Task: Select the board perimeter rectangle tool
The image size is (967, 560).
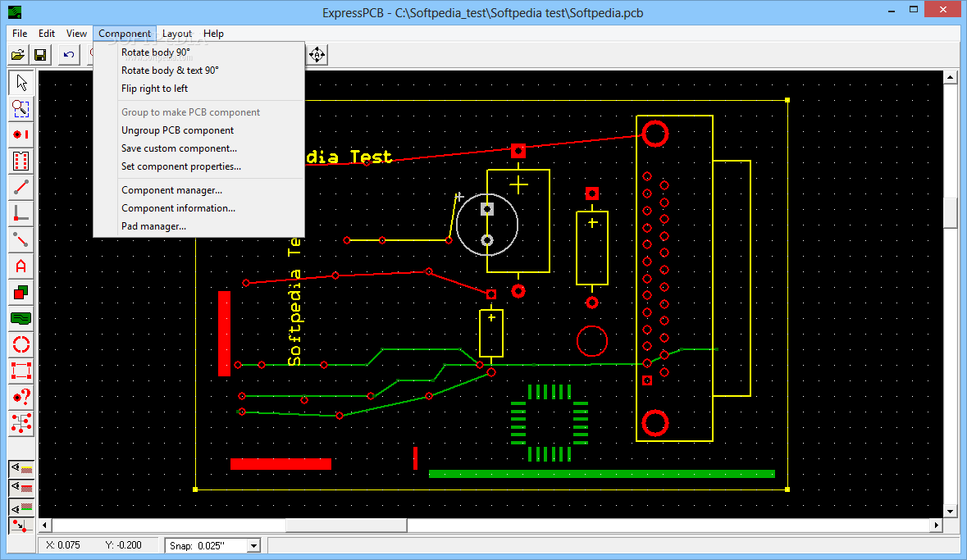Action: (21, 371)
